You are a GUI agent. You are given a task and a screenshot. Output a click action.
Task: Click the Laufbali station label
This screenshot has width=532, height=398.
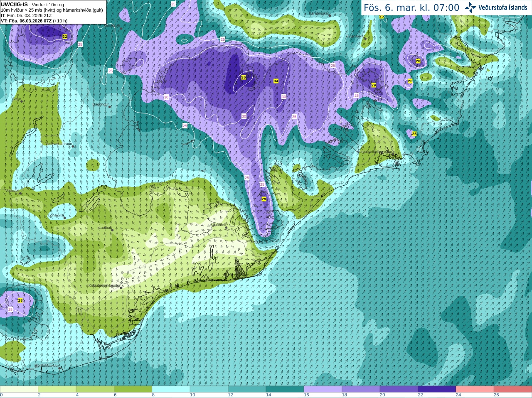coord(105,228)
